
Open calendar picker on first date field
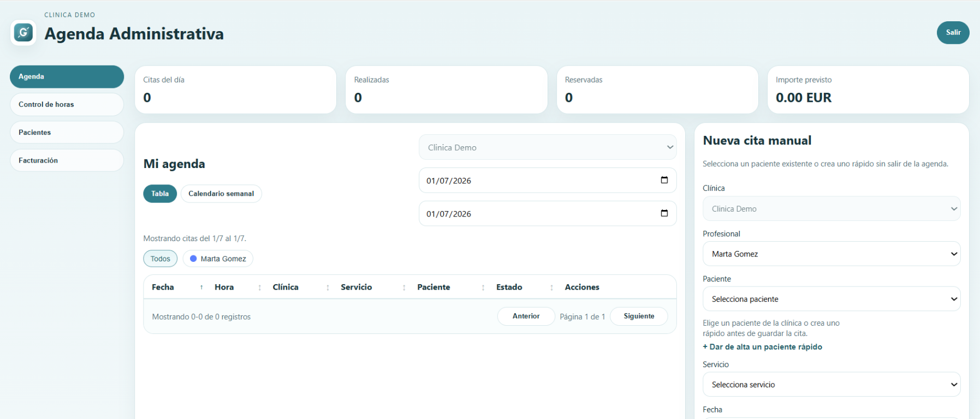(x=664, y=180)
